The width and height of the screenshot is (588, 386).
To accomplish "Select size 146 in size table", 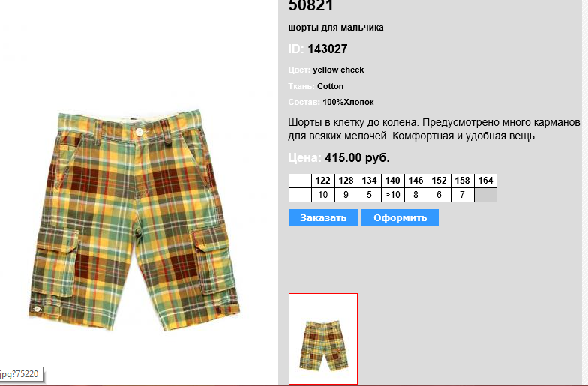I will [x=415, y=181].
